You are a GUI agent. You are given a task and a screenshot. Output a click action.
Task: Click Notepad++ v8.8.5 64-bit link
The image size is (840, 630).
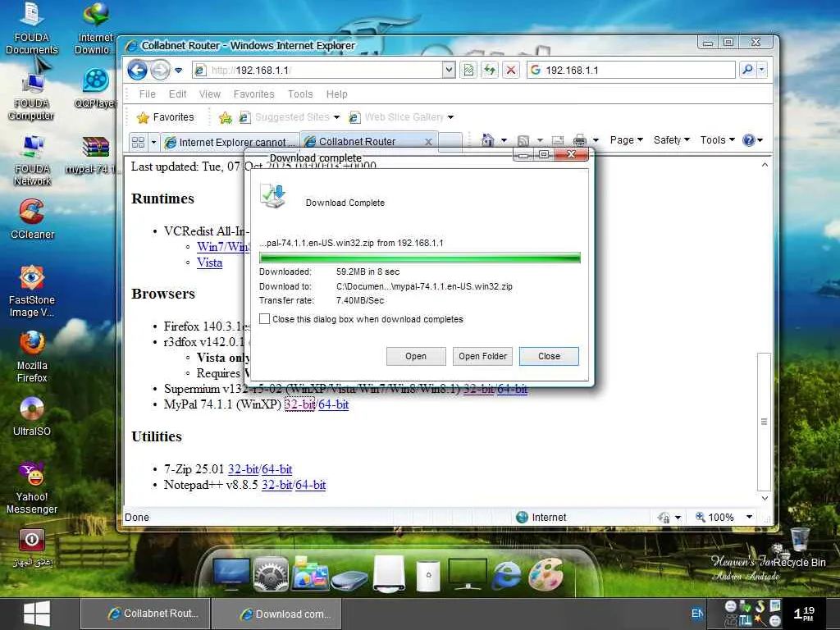coord(311,485)
